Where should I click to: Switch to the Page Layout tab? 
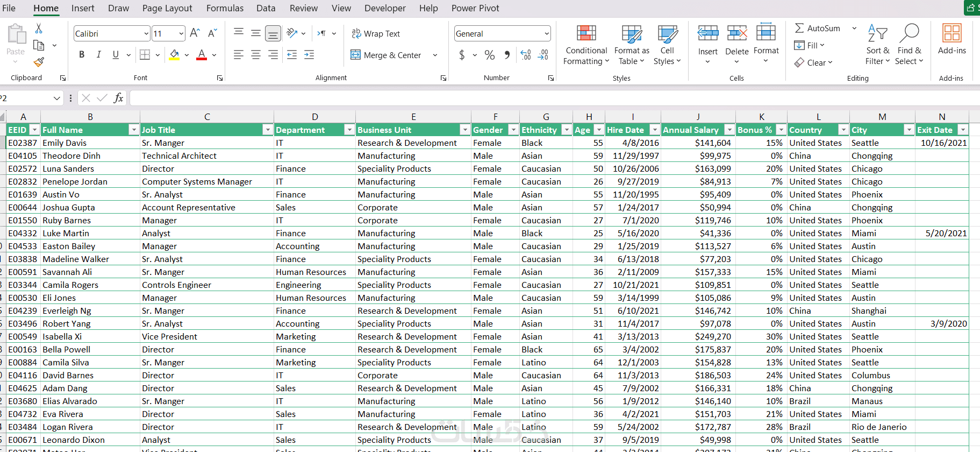pyautogui.click(x=167, y=8)
